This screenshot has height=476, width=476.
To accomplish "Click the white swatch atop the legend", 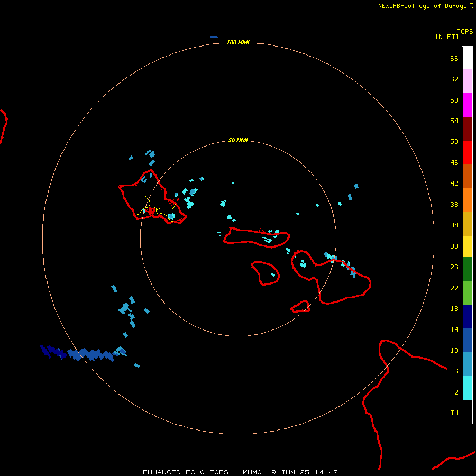I will [467, 58].
